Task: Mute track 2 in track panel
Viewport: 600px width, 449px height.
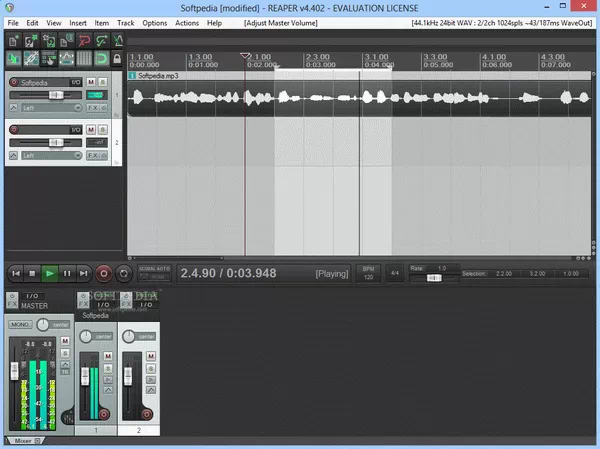Action: [x=91, y=130]
